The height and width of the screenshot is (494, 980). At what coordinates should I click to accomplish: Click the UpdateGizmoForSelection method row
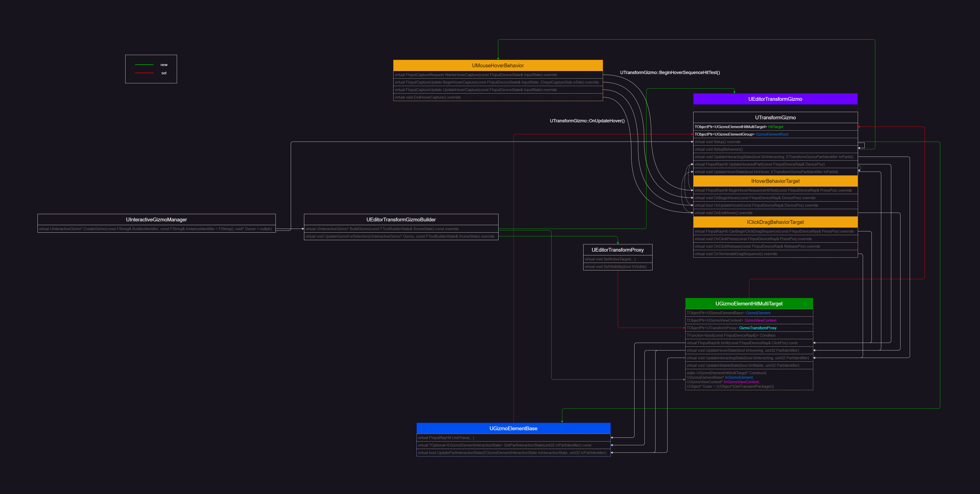[x=399, y=237]
